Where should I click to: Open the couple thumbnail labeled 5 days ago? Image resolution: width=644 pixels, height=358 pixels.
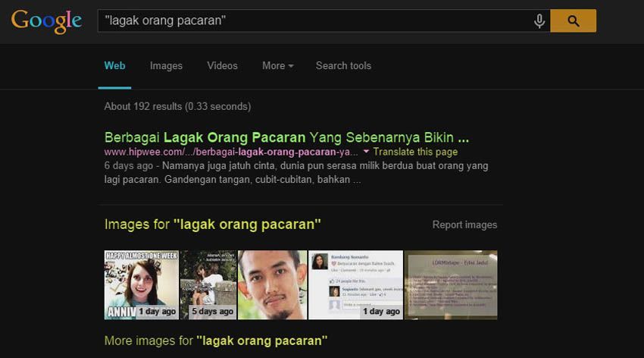(x=208, y=285)
